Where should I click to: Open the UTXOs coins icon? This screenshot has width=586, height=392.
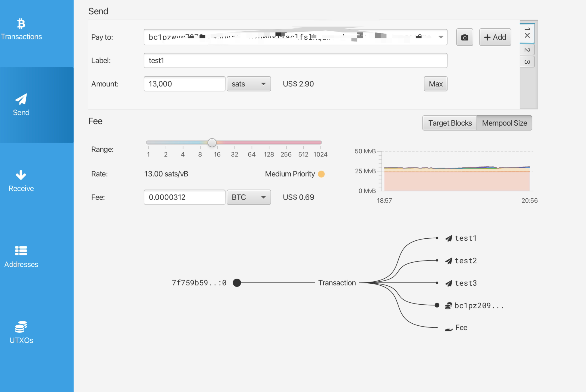click(21, 327)
